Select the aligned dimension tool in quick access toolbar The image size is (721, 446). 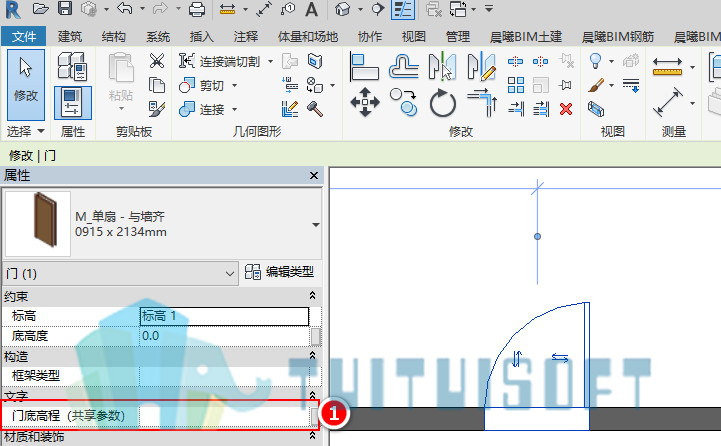coord(227,9)
